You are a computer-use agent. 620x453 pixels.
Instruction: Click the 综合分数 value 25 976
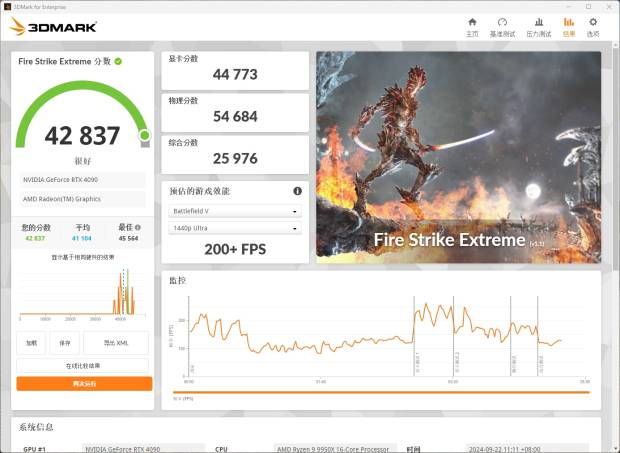pos(235,159)
